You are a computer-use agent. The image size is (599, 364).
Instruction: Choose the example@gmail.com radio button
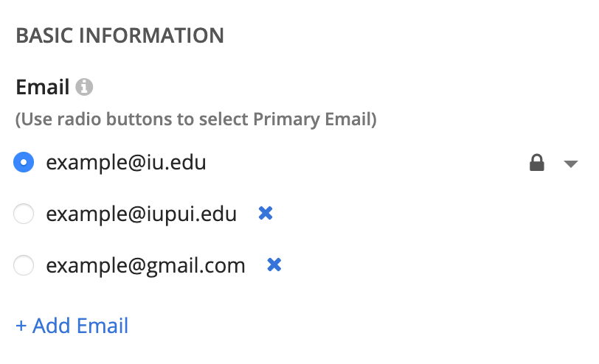[24, 265]
